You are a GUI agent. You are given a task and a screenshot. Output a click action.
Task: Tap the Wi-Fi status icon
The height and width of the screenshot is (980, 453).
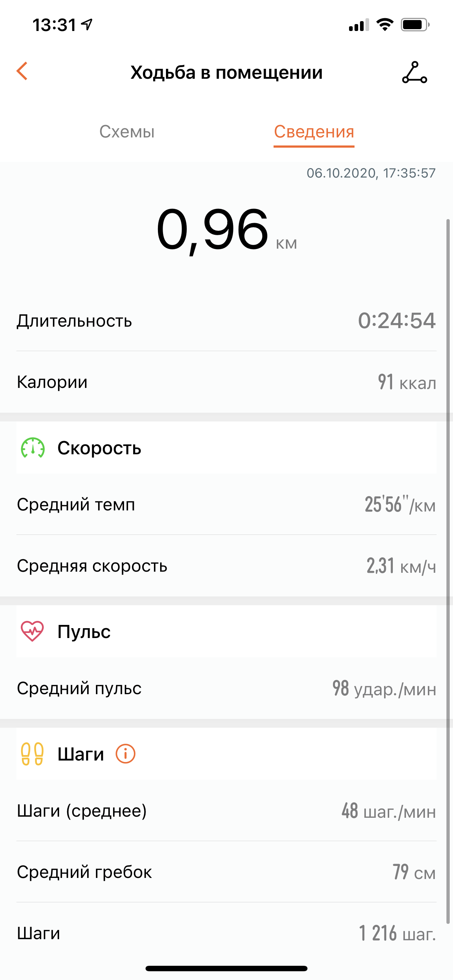[384, 25]
